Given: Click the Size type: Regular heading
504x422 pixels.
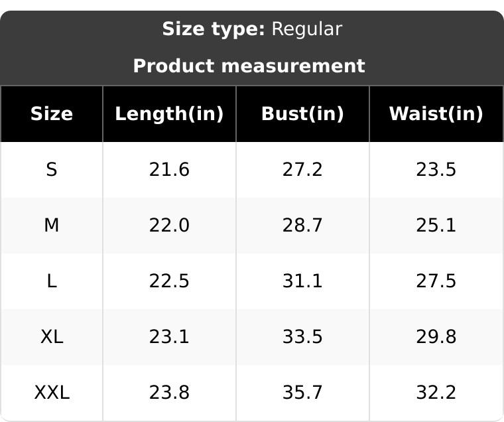Looking at the screenshot, I should coord(252,29).
